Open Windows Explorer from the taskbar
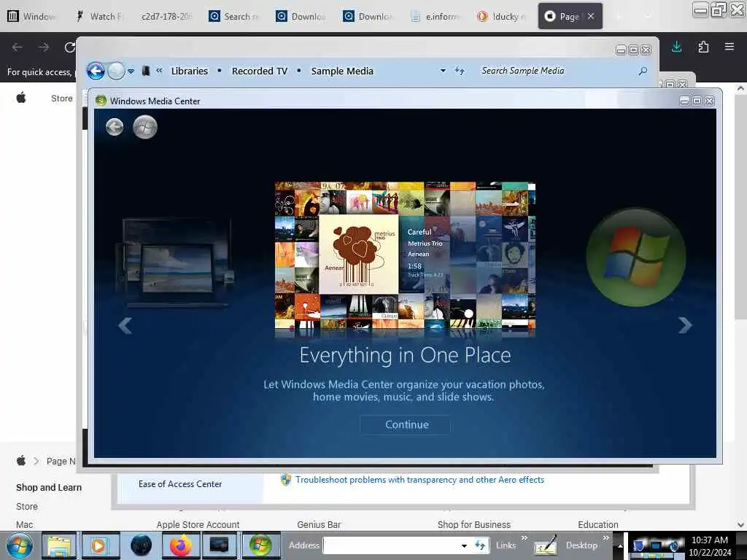The width and height of the screenshot is (747, 560). coord(58,545)
